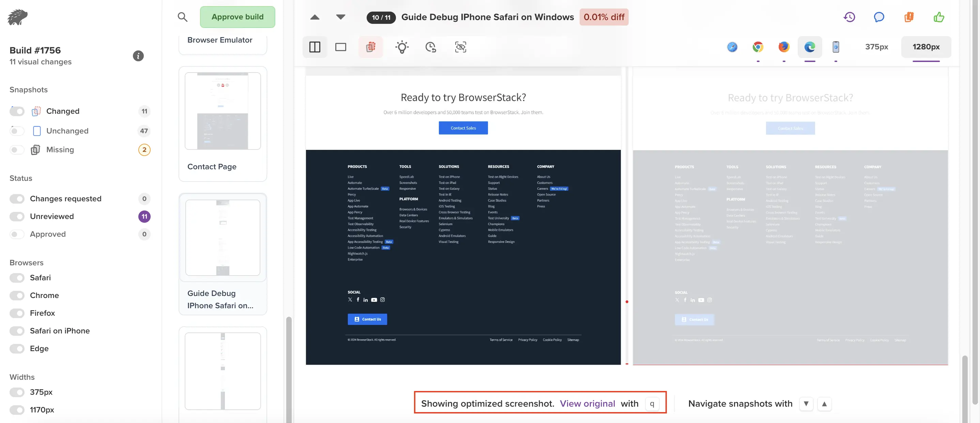The image size is (980, 423).
Task: Toggle the Safari browser filter
Action: point(17,278)
